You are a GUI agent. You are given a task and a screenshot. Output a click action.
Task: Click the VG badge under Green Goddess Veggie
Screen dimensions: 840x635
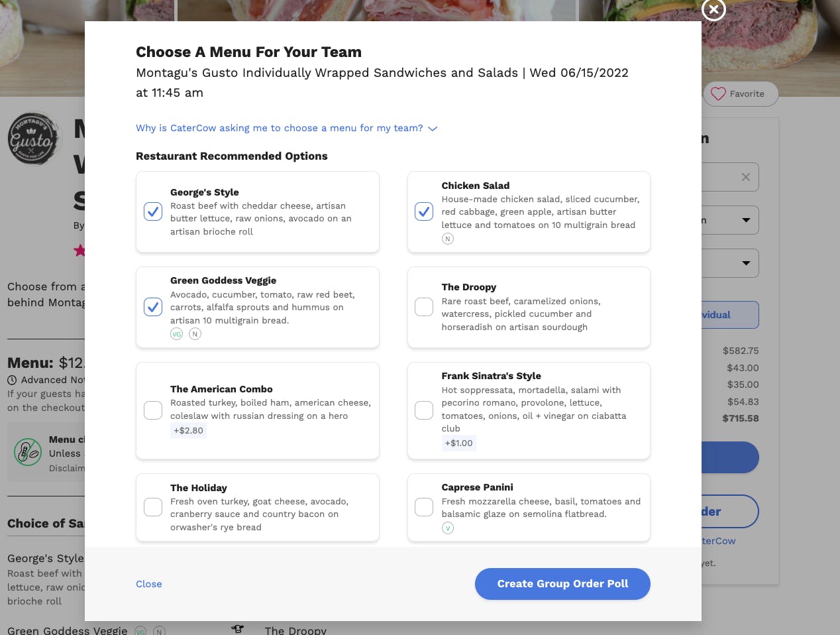tap(177, 334)
